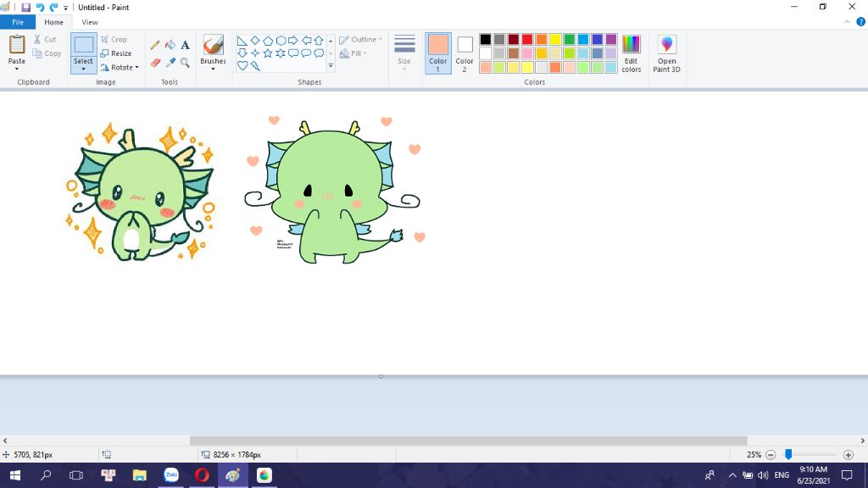This screenshot has height=488, width=868.
Task: Choose the oval callout shape
Action: point(306,53)
